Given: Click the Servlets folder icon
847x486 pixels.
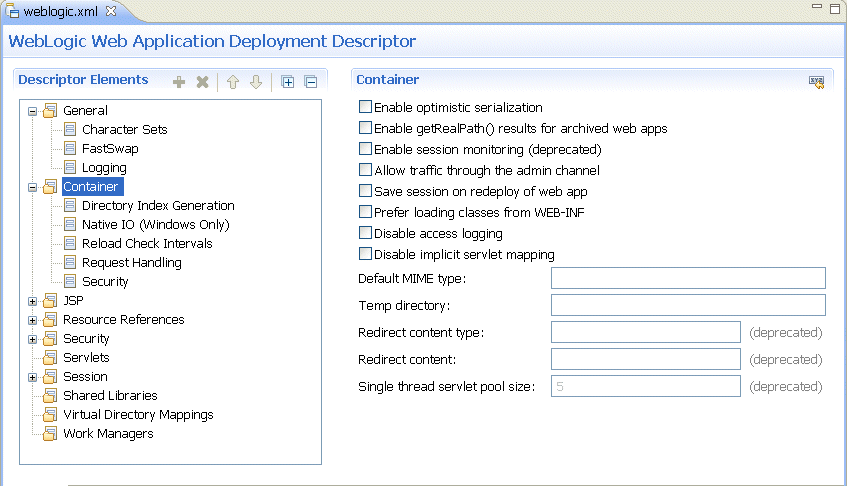Looking at the screenshot, I should (50, 357).
